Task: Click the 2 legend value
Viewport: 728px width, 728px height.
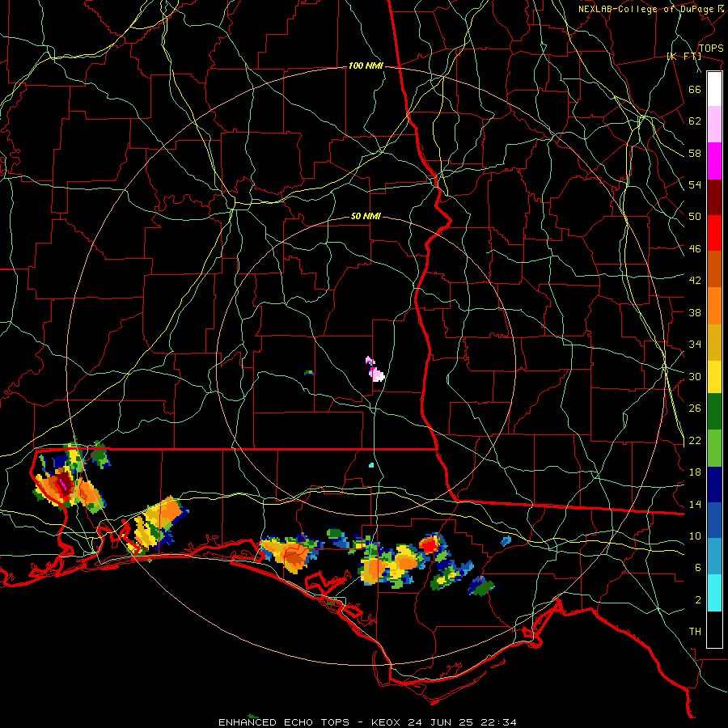Action: point(698,600)
